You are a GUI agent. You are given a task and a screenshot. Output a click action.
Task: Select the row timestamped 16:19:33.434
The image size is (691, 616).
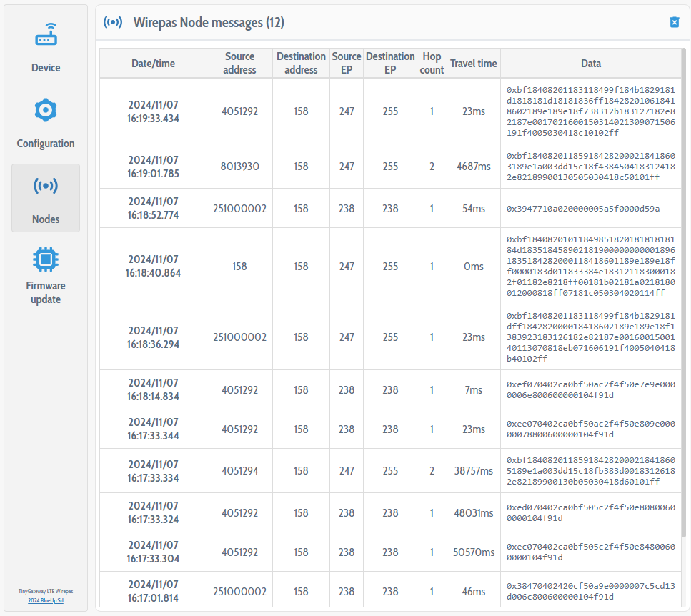coord(153,111)
